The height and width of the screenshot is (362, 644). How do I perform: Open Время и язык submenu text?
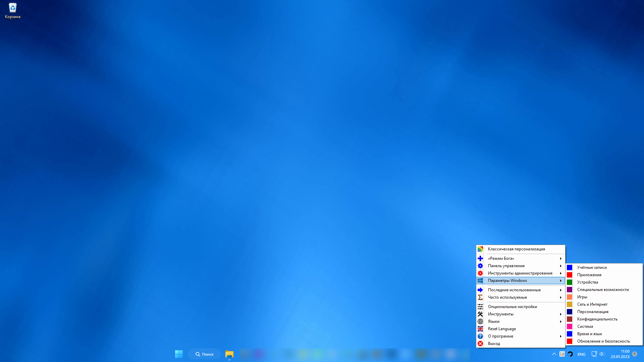[589, 334]
